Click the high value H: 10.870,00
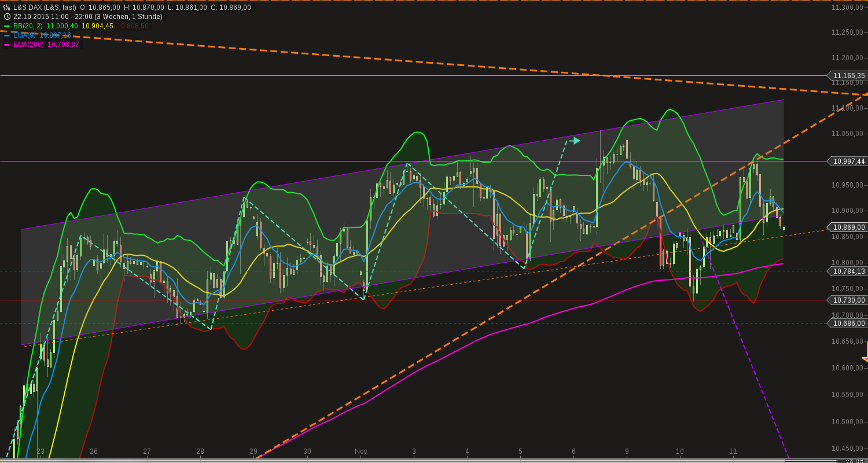Image resolution: width=868 pixels, height=463 pixels. point(144,8)
